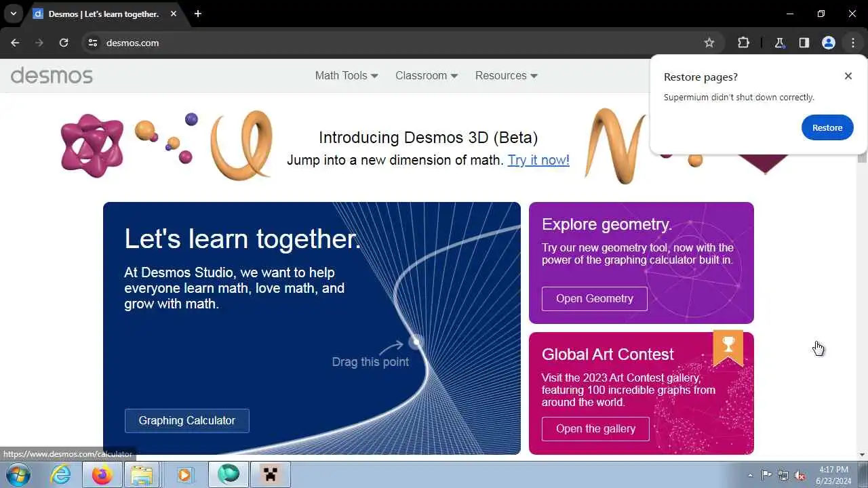Open the media player taskbar icon

click(x=184, y=475)
